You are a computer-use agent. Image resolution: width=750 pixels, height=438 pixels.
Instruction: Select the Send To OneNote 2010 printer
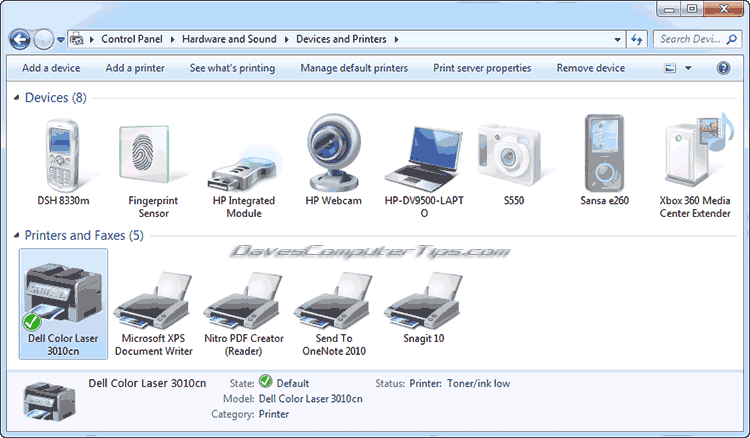click(334, 313)
